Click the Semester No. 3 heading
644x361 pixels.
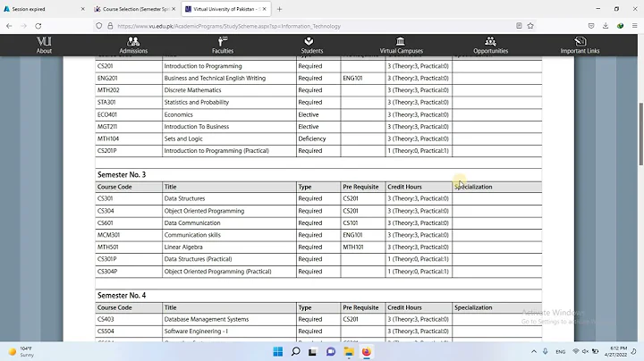(x=122, y=175)
